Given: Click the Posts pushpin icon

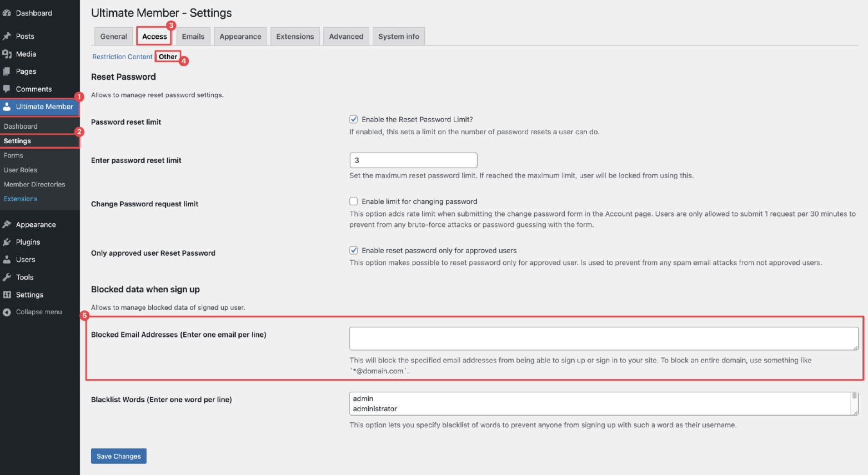Looking at the screenshot, I should click(7, 36).
